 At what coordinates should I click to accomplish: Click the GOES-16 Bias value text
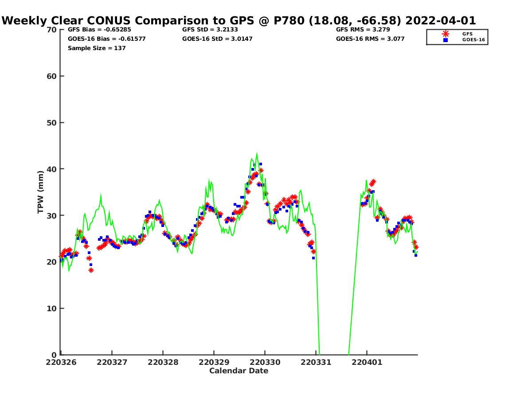(x=106, y=39)
